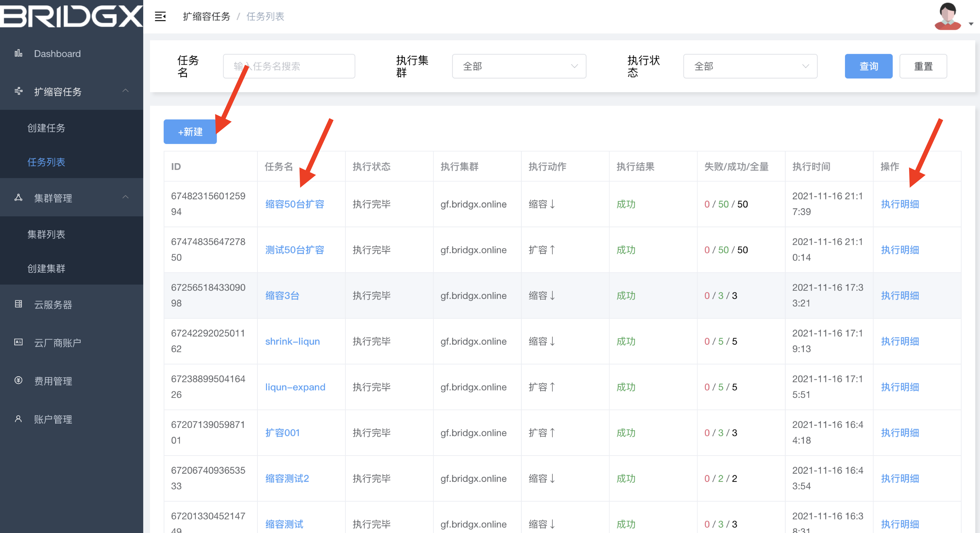Screen dimensions: 980x533
Task: Click the +新建 create button
Action: (x=190, y=131)
